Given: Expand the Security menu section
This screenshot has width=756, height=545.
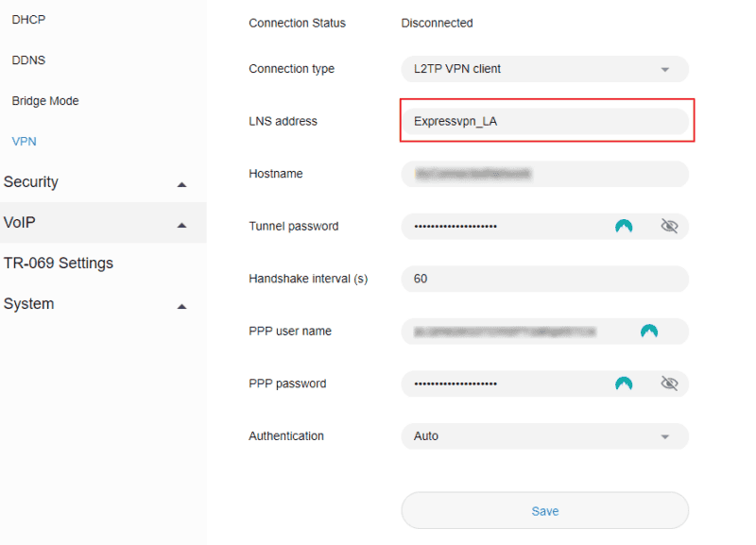Looking at the screenshot, I should tap(103, 182).
